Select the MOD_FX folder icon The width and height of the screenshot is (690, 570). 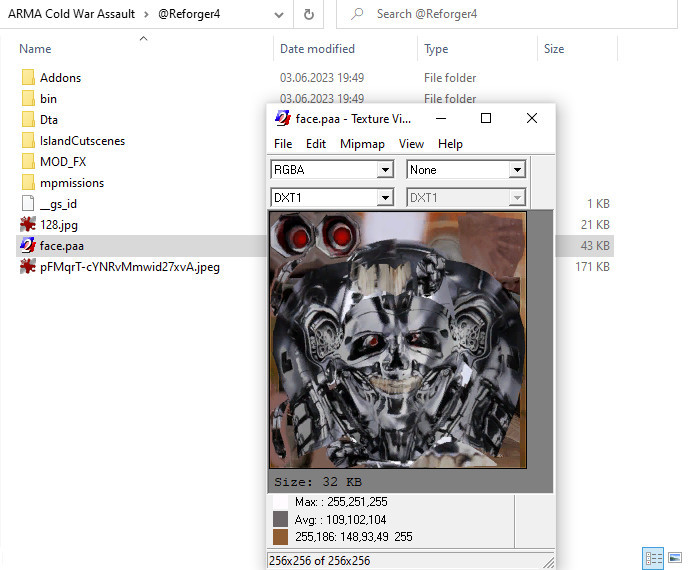[28, 162]
